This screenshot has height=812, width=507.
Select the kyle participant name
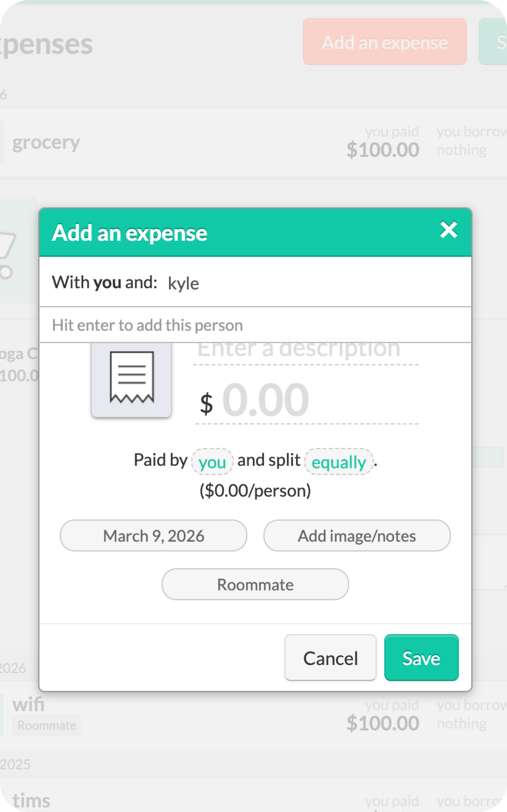[183, 282]
